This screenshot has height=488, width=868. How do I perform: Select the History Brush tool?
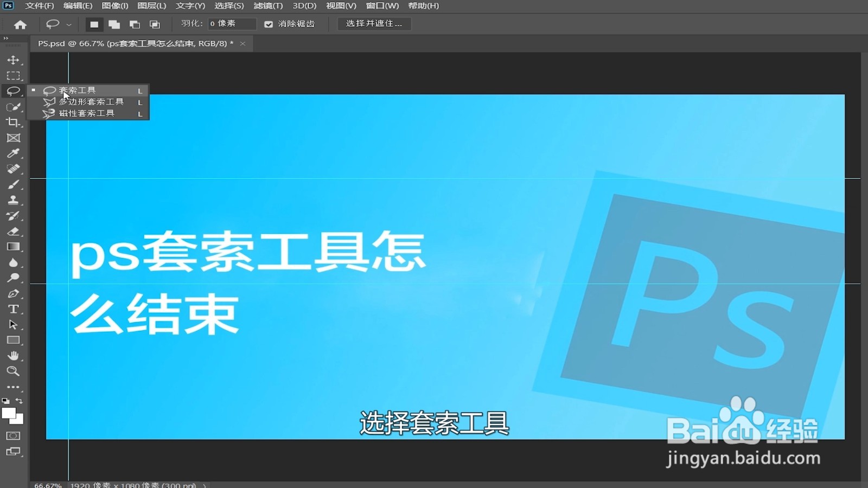tap(14, 216)
